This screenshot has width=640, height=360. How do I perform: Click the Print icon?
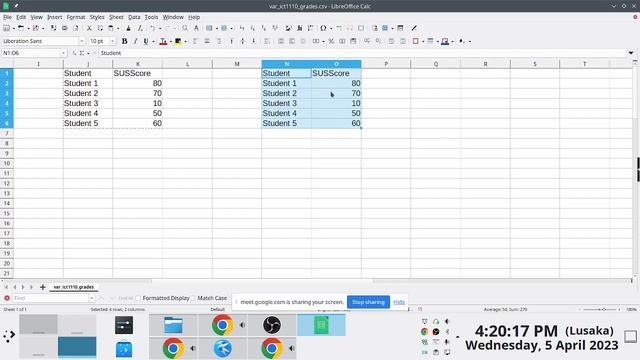click(64, 28)
